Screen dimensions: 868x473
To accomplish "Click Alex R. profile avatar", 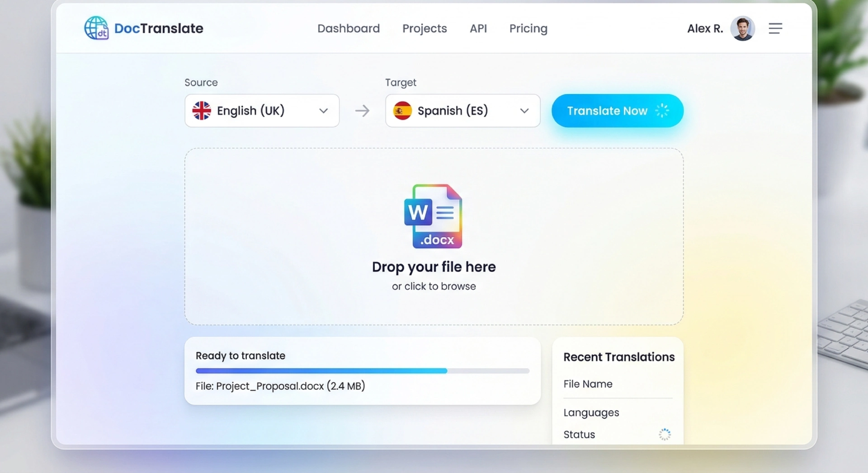I will coord(742,28).
